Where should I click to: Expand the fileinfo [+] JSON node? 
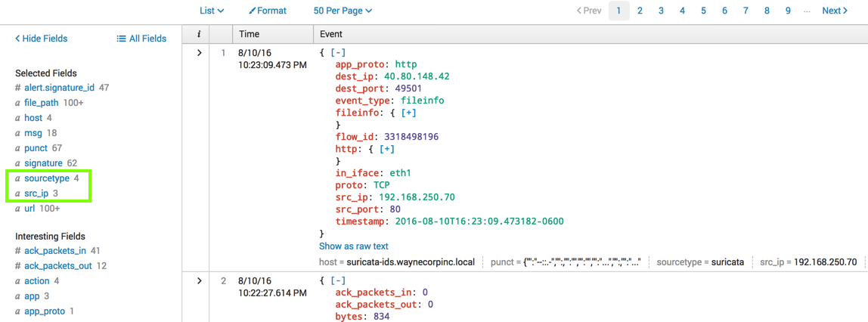(409, 113)
